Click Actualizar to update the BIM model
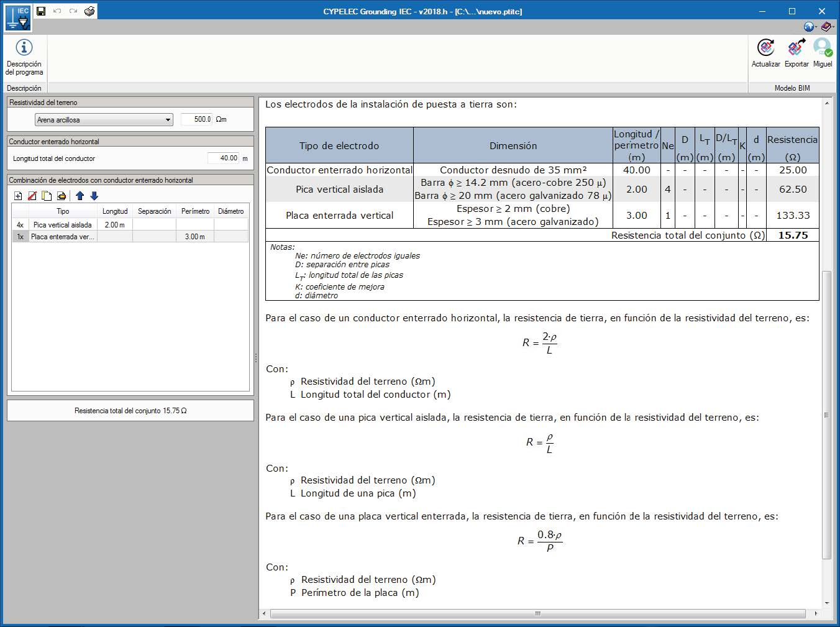 coord(766,53)
